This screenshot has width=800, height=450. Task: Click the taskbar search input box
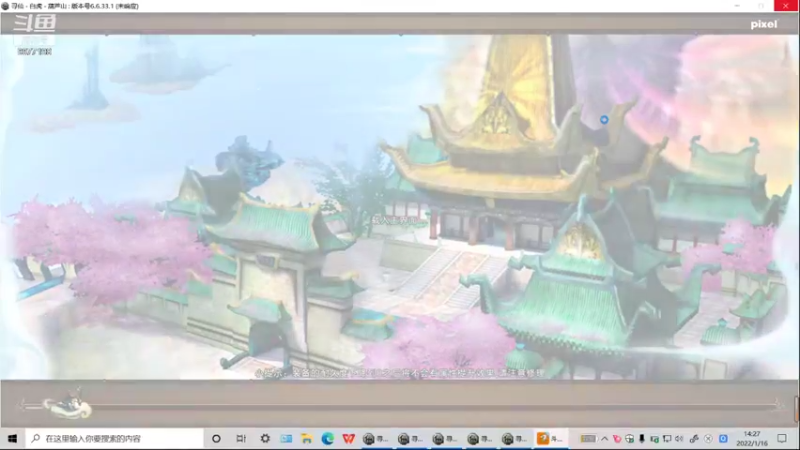114,438
